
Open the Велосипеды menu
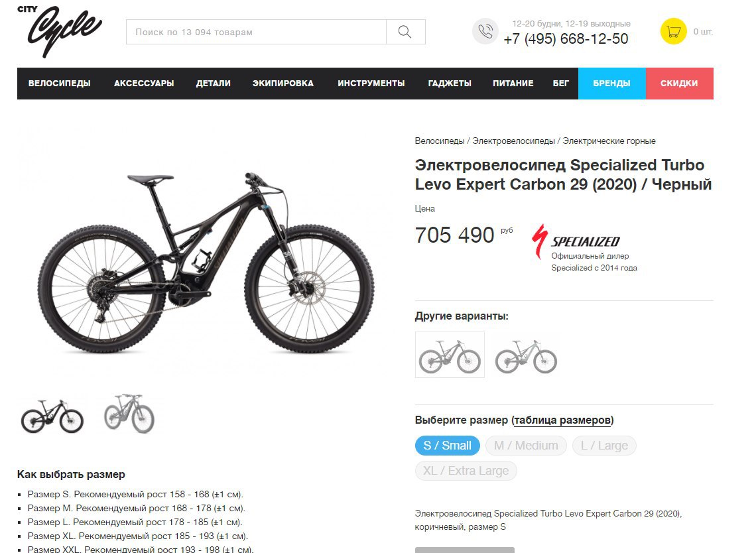coord(59,84)
